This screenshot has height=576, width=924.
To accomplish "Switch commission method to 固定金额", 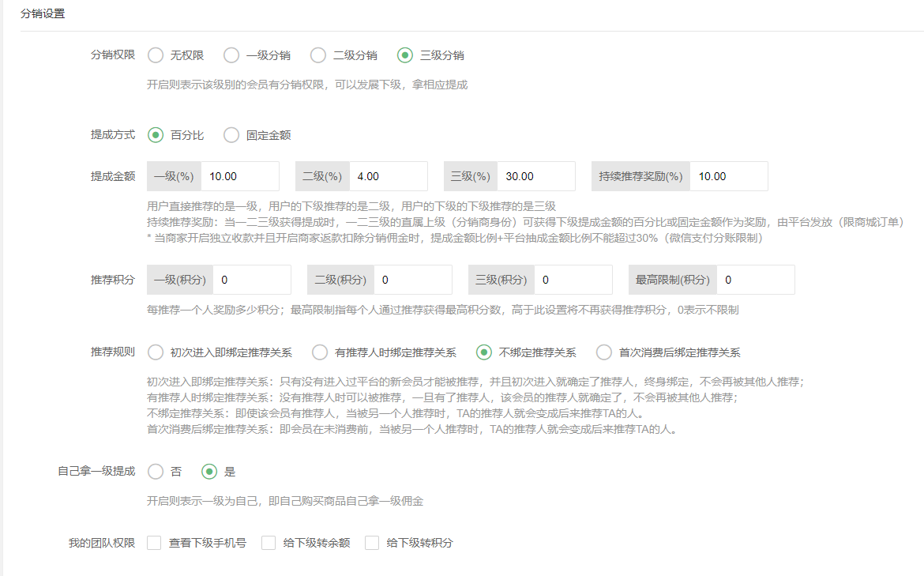I will tap(231, 135).
